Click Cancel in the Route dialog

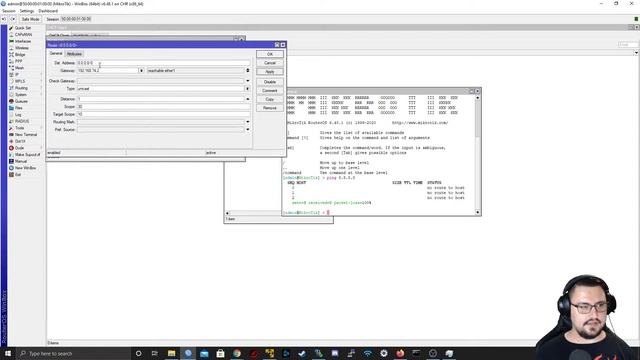click(x=270, y=63)
